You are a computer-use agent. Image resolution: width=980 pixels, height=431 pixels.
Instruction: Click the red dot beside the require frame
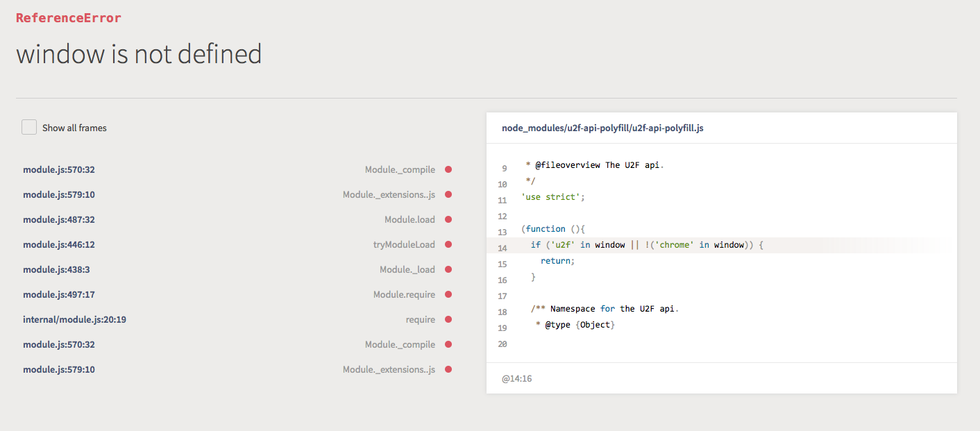[448, 319]
